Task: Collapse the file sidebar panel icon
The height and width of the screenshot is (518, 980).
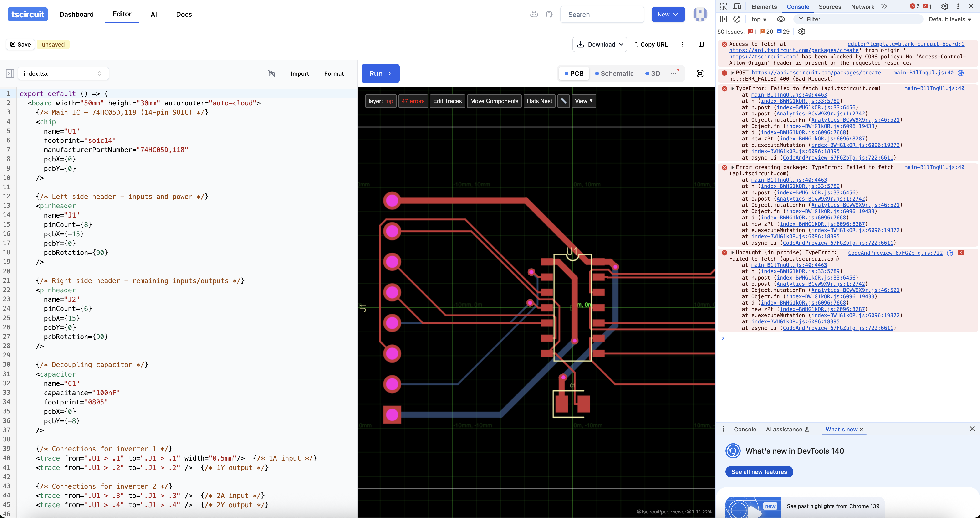Action: pyautogui.click(x=10, y=73)
